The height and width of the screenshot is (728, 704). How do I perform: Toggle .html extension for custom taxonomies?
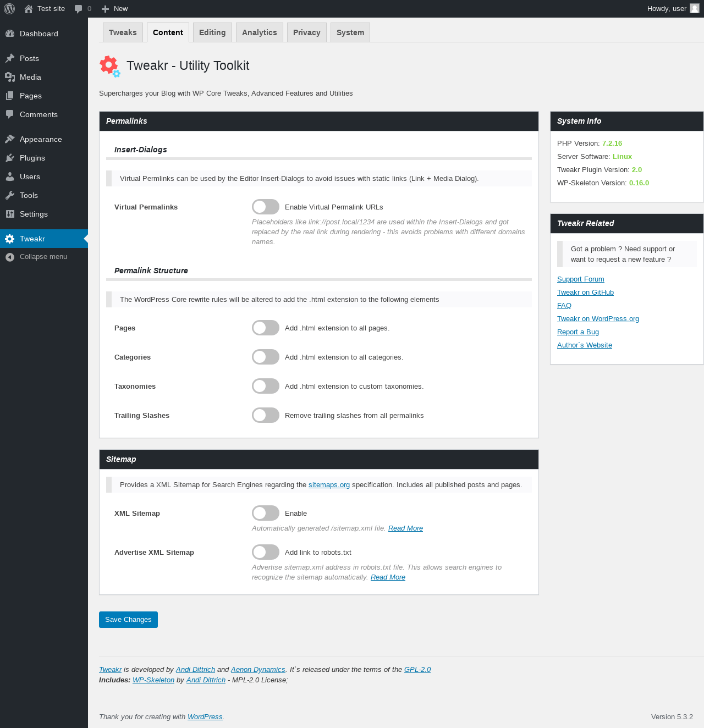coord(266,386)
